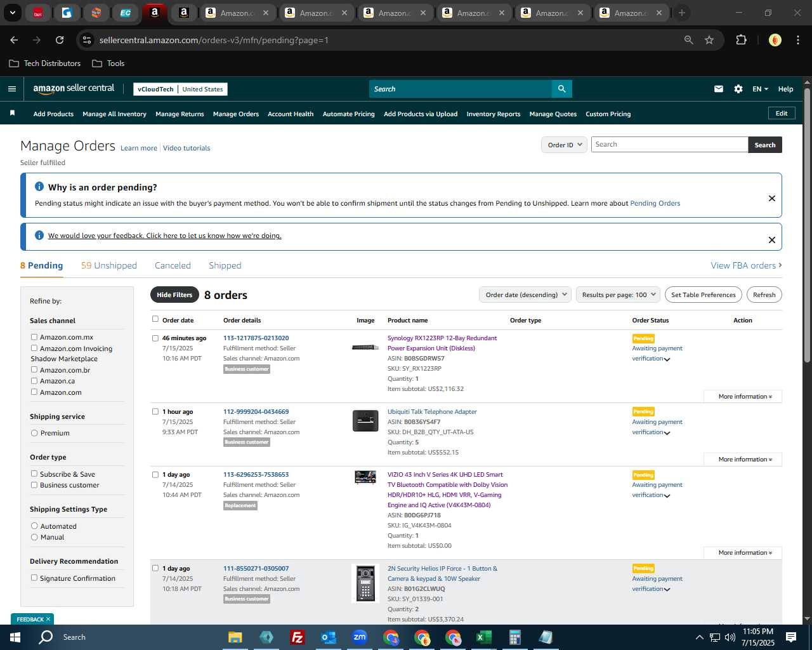The image size is (812, 650).
Task: Expand More information for VIZIO order
Action: point(743,552)
